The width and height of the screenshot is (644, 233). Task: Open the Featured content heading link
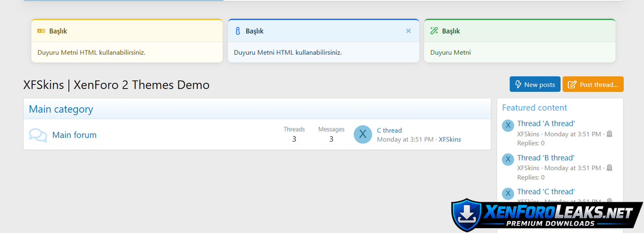coord(535,107)
